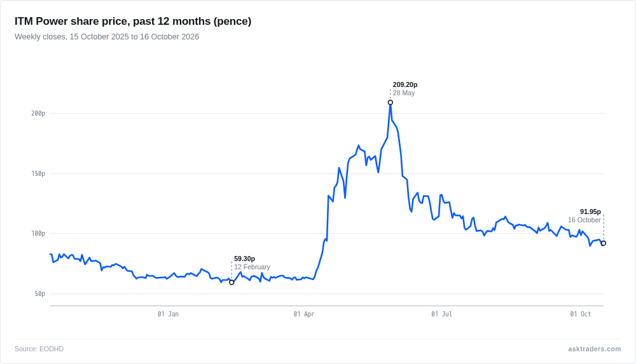636x364 pixels.
Task: Click the 200p y-axis label
Action: 38,114
